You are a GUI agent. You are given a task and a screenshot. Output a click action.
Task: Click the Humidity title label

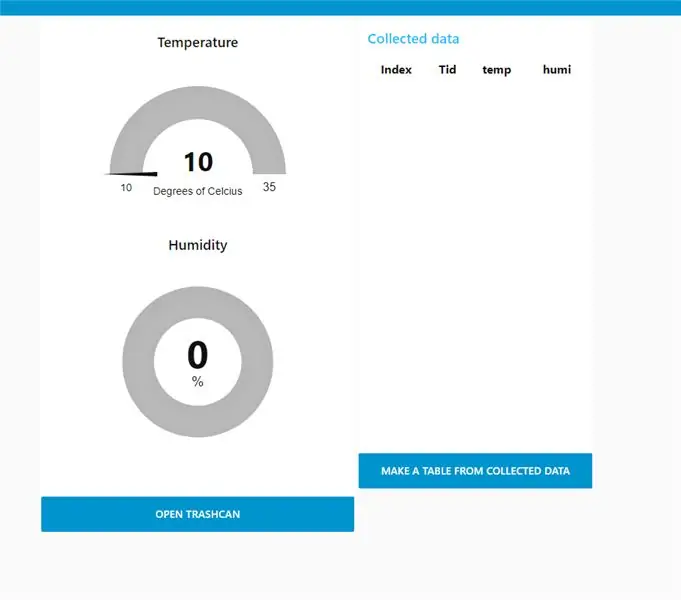pyautogui.click(x=198, y=245)
